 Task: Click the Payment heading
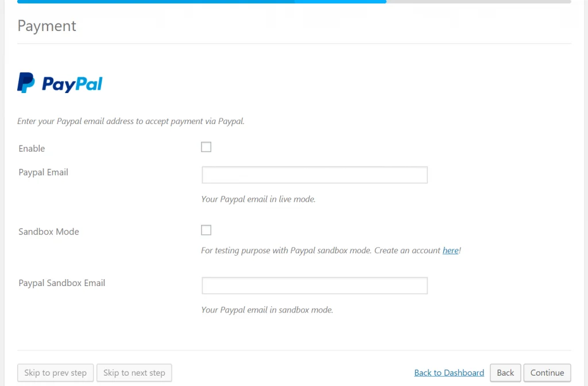pyautogui.click(x=47, y=26)
